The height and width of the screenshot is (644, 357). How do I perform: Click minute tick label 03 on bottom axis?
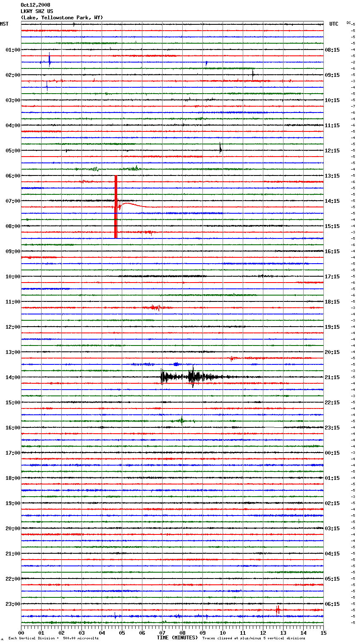tap(81, 633)
